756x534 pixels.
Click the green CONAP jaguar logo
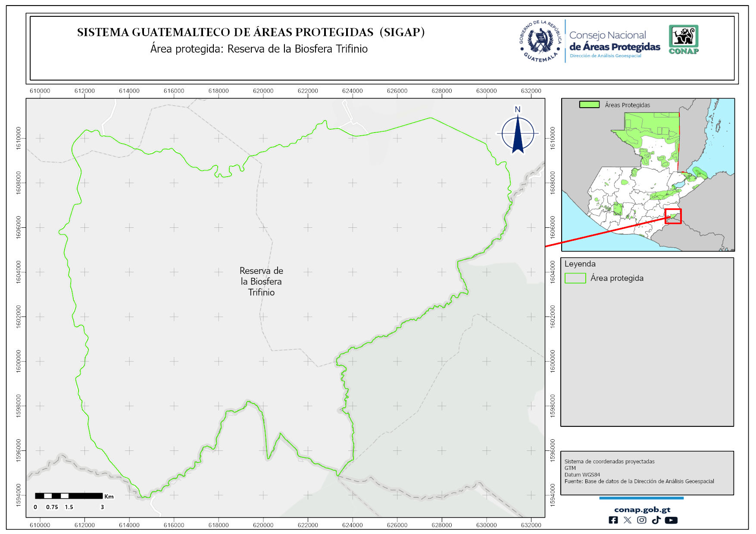coord(684,39)
